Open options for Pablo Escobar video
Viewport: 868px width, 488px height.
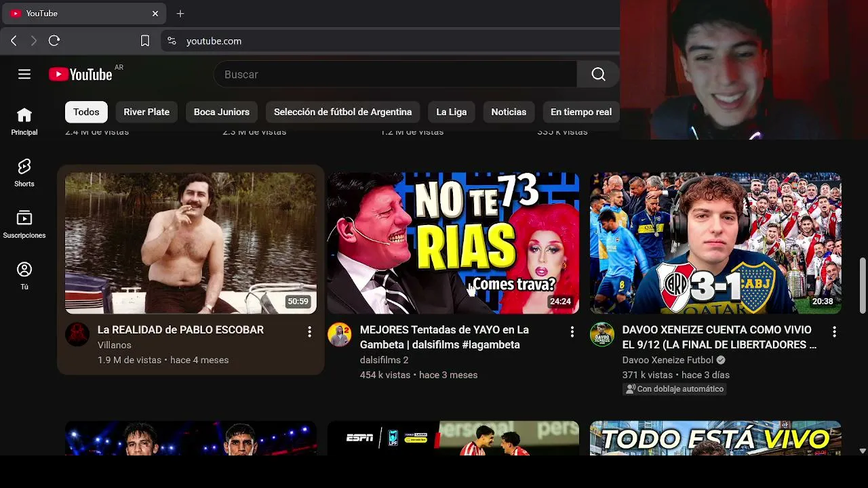pos(309,331)
